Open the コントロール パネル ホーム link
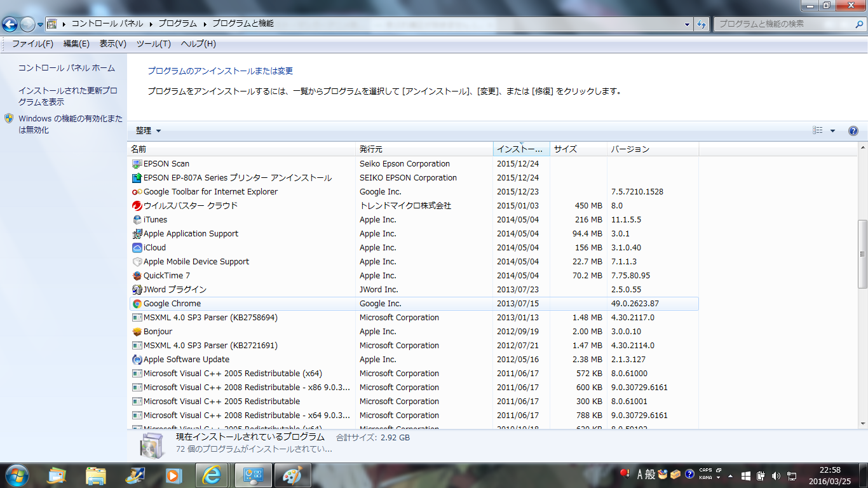The width and height of the screenshot is (868, 488). point(67,68)
